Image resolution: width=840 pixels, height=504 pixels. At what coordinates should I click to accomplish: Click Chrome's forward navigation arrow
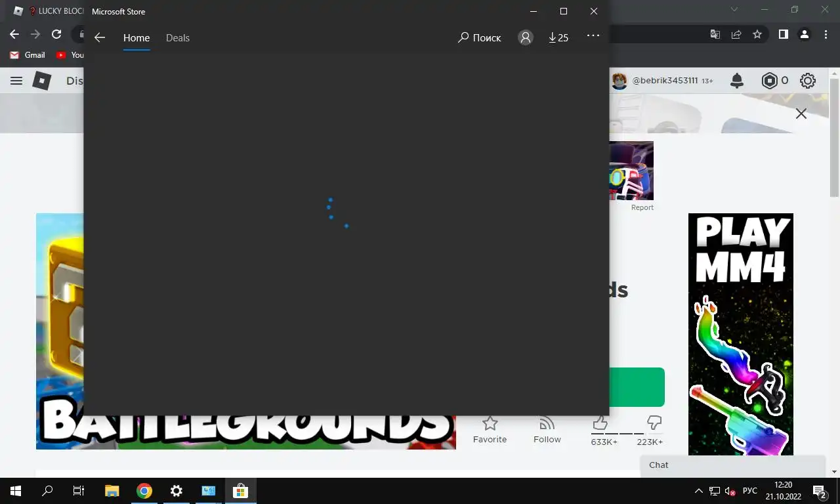(35, 34)
